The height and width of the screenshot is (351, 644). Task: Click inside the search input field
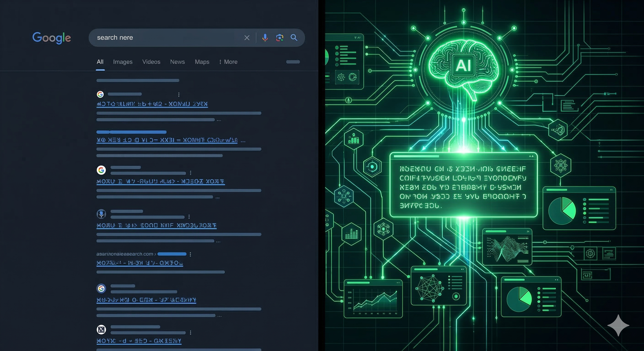pyautogui.click(x=163, y=38)
